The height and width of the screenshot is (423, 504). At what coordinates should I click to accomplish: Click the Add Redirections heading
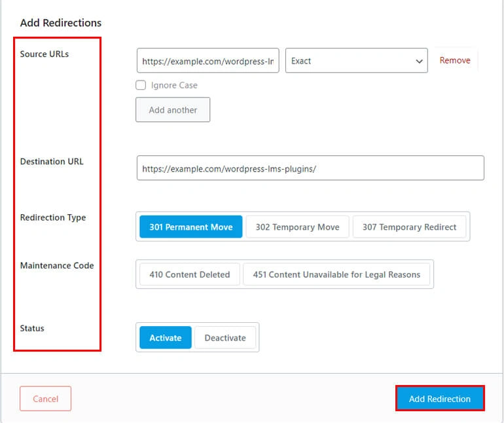61,23
